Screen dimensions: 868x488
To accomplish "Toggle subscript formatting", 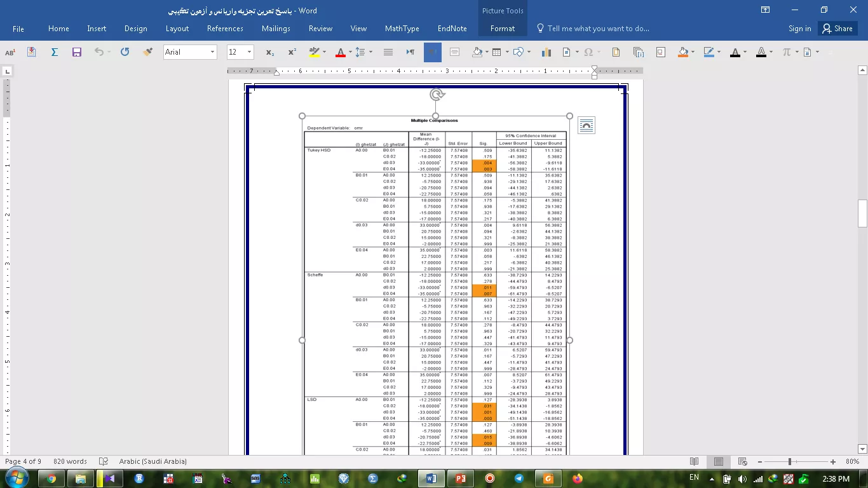I will 270,52.
